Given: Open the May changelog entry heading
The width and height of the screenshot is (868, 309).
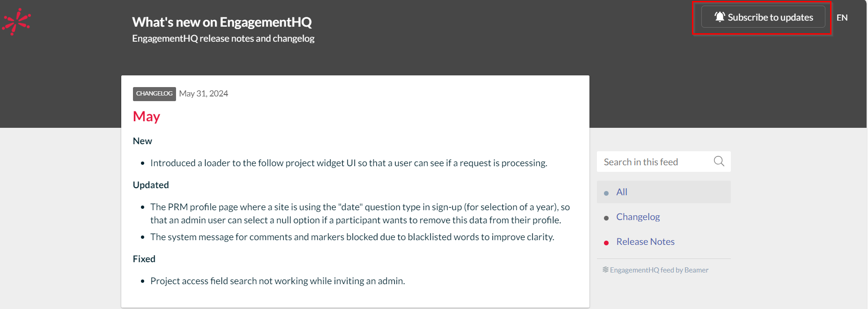Looking at the screenshot, I should [146, 116].
